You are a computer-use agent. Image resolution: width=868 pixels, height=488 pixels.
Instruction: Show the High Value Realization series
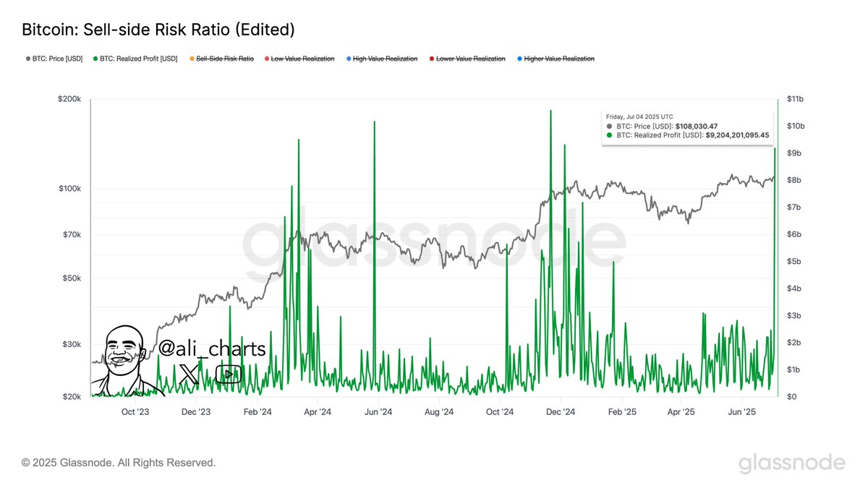385,59
